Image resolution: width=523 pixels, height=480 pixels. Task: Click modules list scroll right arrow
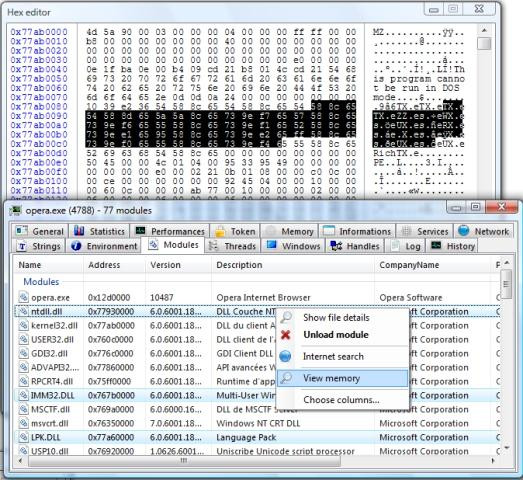pos(493,461)
